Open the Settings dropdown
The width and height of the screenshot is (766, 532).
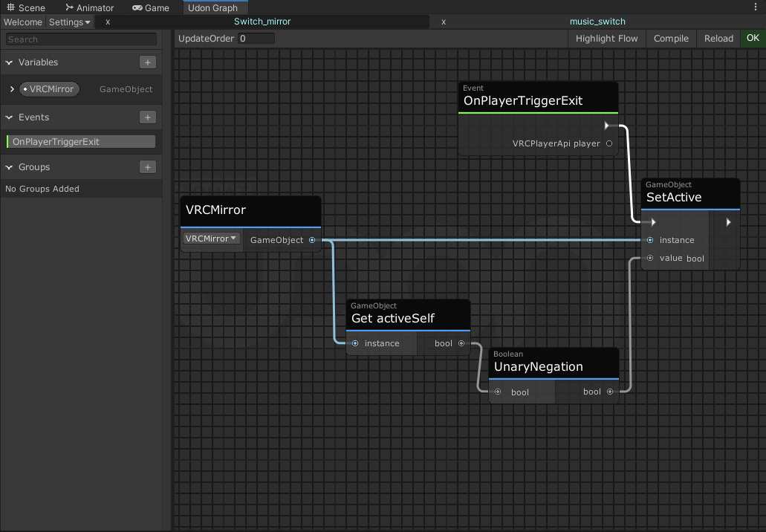tap(70, 22)
